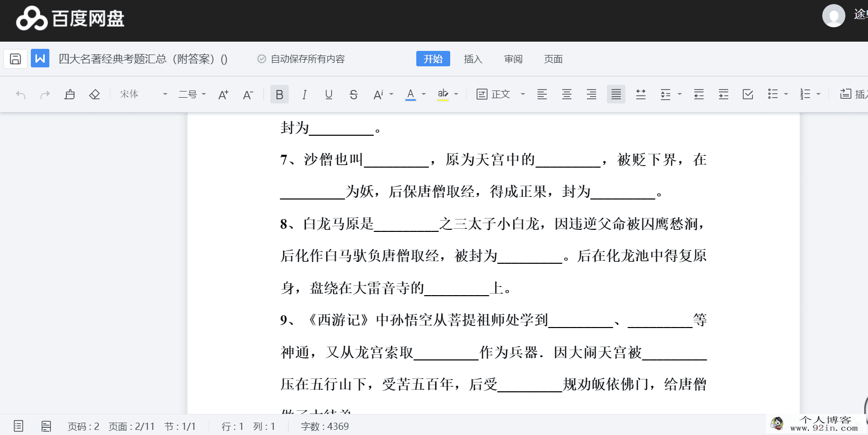Align text right

[x=592, y=95]
